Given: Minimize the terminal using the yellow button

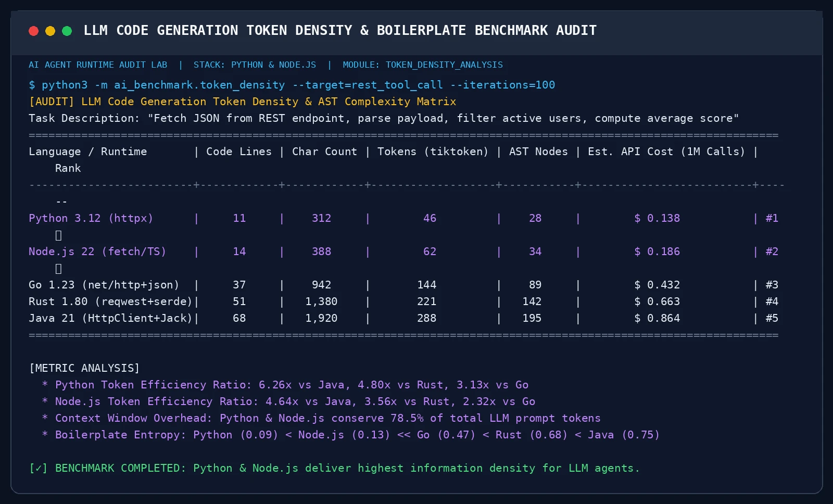Looking at the screenshot, I should [50, 31].
